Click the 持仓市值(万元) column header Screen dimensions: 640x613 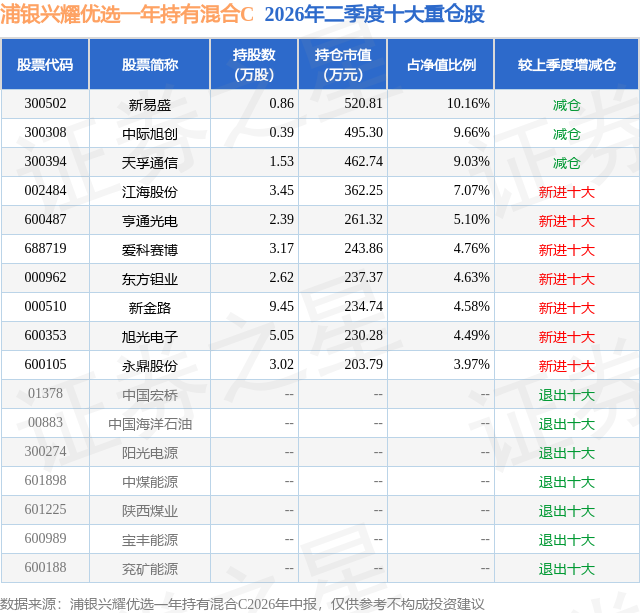[343, 64]
